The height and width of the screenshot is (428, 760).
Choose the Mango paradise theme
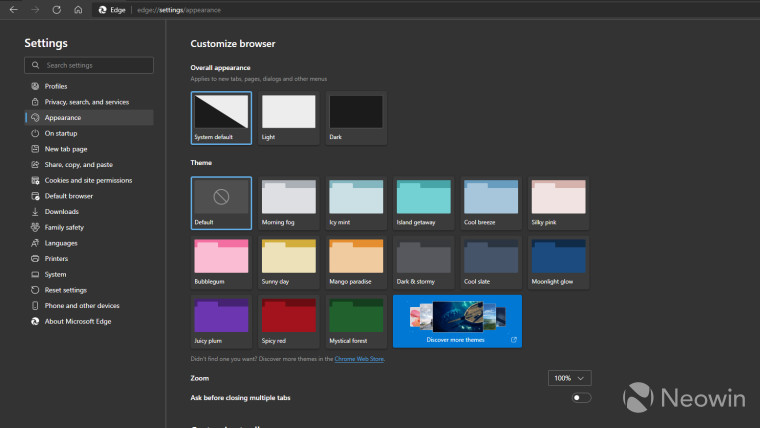click(356, 262)
